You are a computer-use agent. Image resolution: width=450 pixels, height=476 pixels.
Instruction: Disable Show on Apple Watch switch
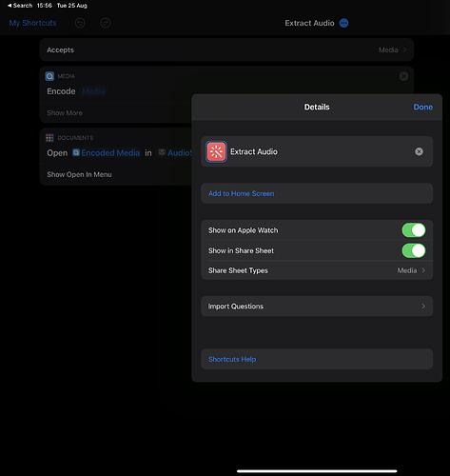(x=414, y=230)
